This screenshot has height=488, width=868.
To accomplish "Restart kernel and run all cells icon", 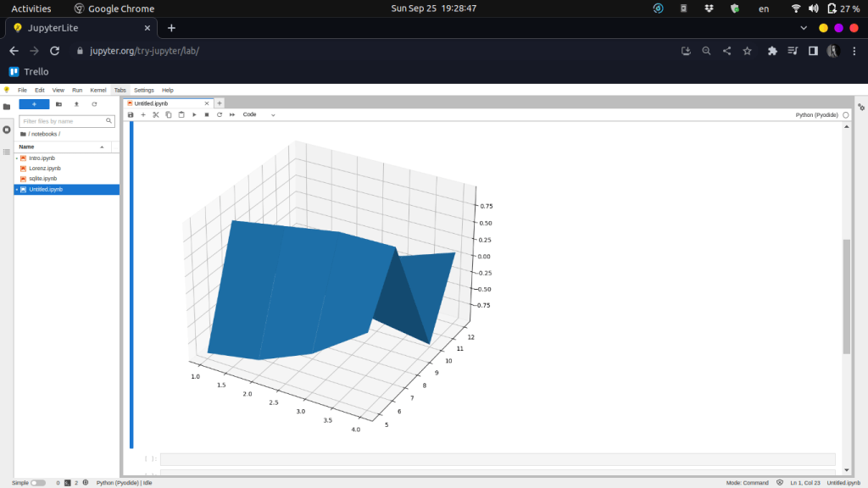I will click(x=232, y=114).
